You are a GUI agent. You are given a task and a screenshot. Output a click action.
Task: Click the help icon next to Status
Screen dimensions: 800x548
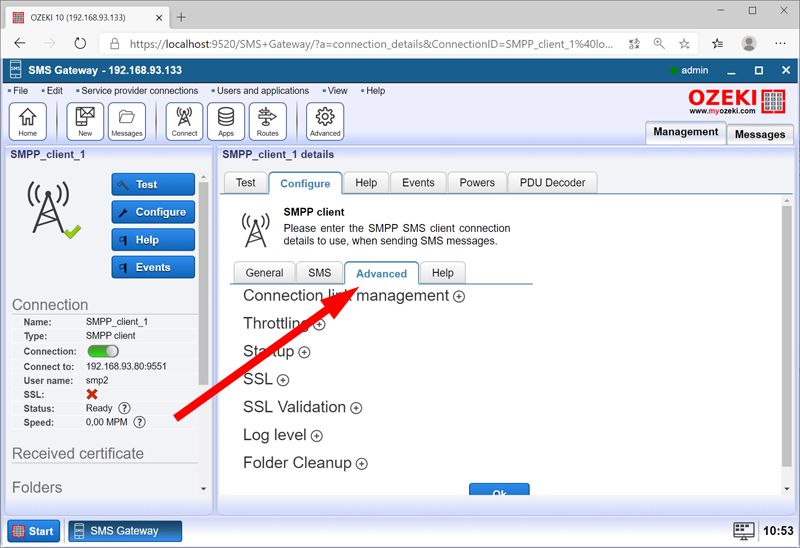click(124, 408)
